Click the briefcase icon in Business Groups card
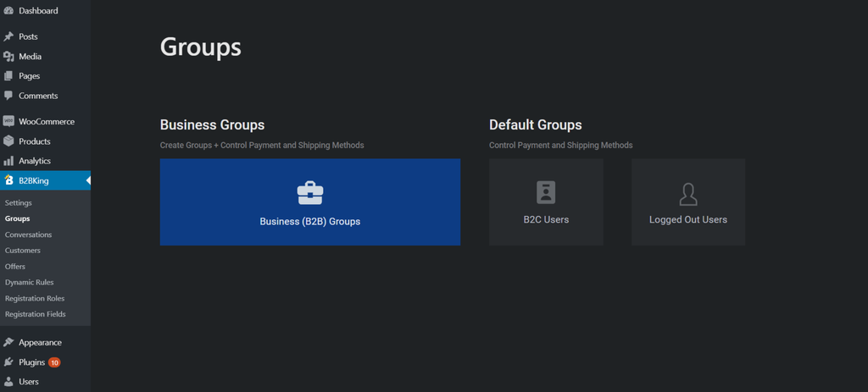The height and width of the screenshot is (392, 868). pos(310,193)
